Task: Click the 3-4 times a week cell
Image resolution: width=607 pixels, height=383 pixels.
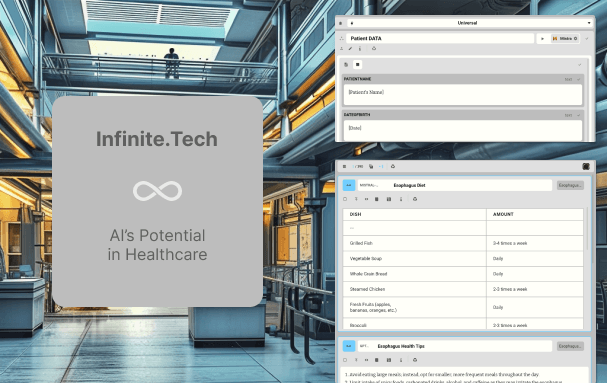Action: (535, 243)
